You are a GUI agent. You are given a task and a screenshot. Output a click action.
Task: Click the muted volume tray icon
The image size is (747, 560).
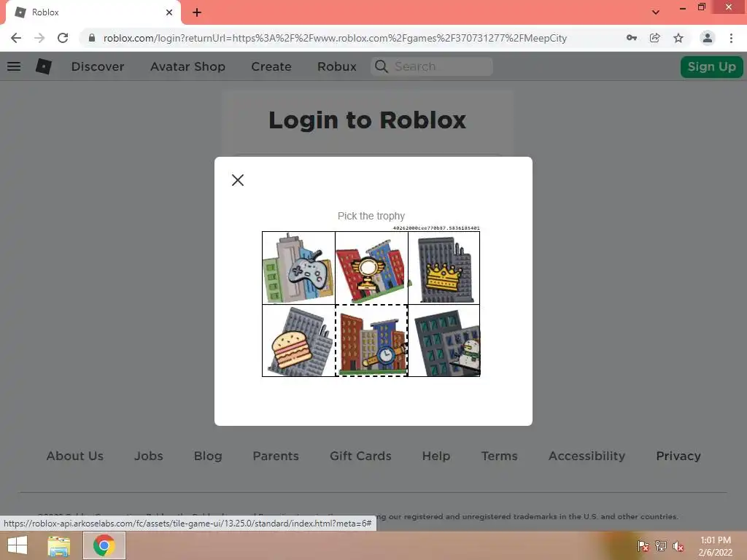pos(678,546)
